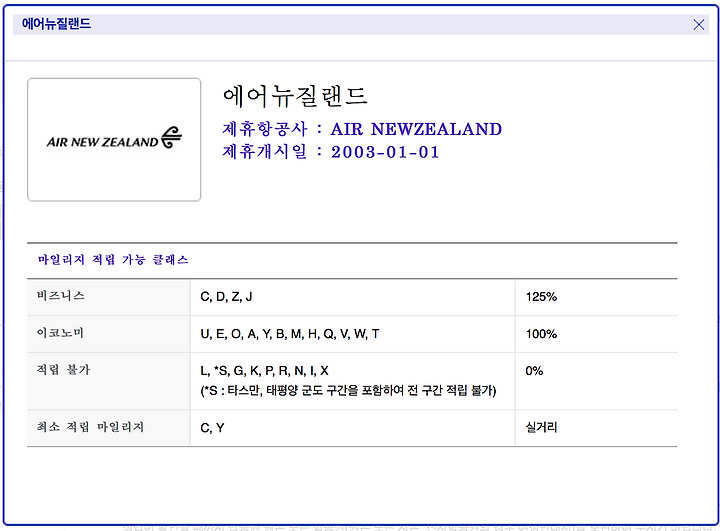Screen dimensions: 720x531
Task: Click the 마일리지 적립 가능 클래스 section heading
Action: coord(113,260)
